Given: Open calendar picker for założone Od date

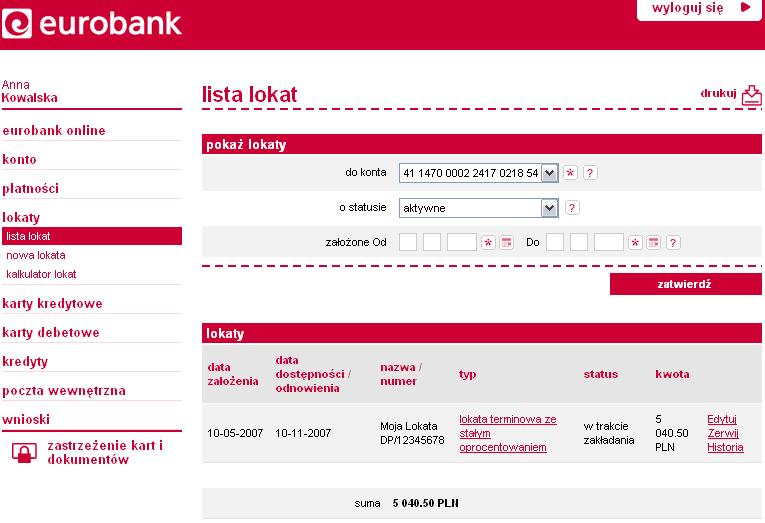Looking at the screenshot, I should (x=507, y=242).
